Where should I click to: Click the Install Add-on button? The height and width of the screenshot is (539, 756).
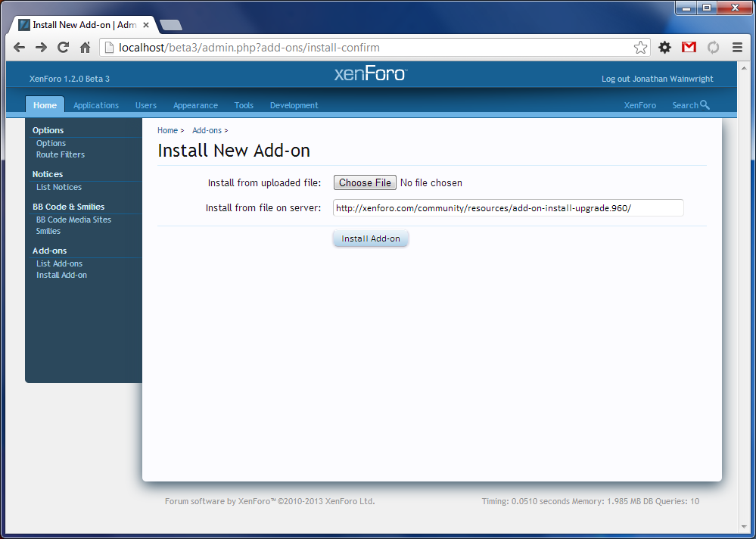[x=371, y=238]
